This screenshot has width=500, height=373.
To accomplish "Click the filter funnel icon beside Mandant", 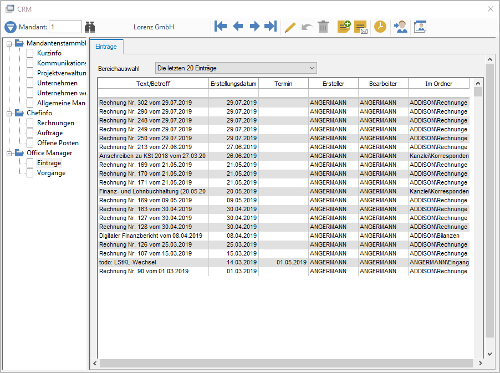I will (x=10, y=27).
